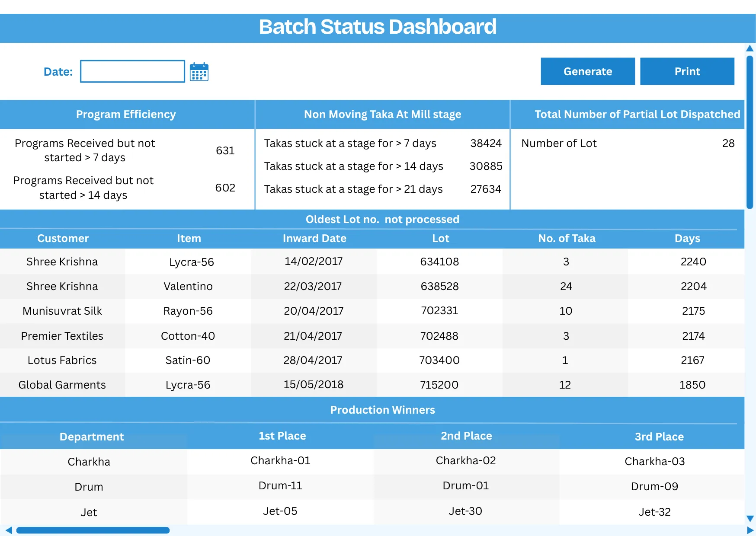Click the horizontal scrollbar left arrow
The width and height of the screenshot is (756, 536).
coord(9,530)
